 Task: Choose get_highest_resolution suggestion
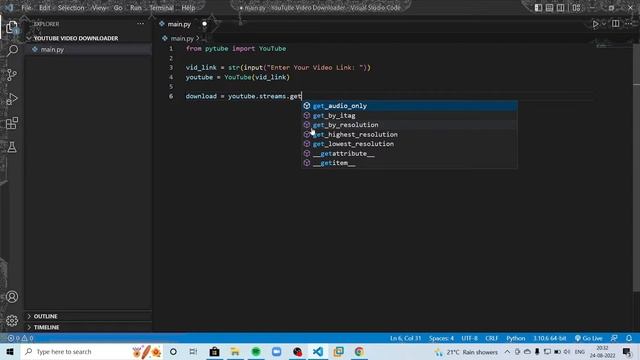pyautogui.click(x=409, y=134)
